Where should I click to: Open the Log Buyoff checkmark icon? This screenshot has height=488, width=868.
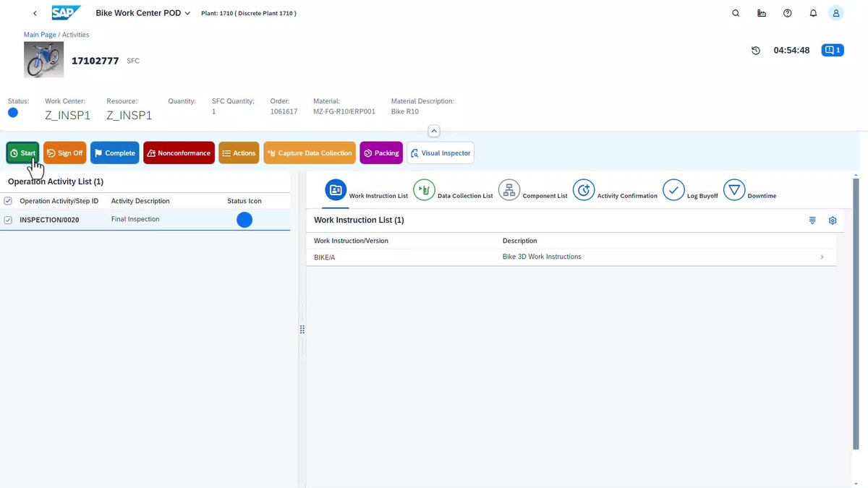tap(673, 190)
